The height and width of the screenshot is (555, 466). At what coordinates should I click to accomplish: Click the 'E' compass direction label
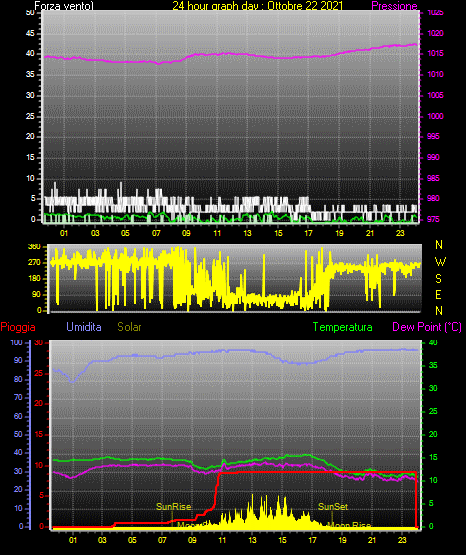438,294
